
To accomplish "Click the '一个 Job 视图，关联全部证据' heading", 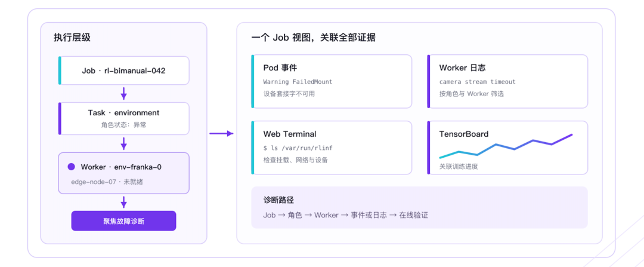I will coord(313,38).
